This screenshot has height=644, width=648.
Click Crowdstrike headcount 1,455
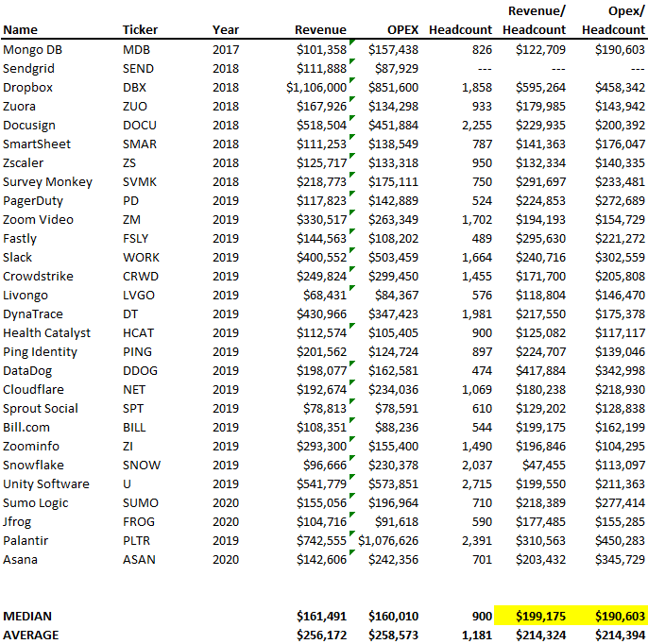[476, 277]
